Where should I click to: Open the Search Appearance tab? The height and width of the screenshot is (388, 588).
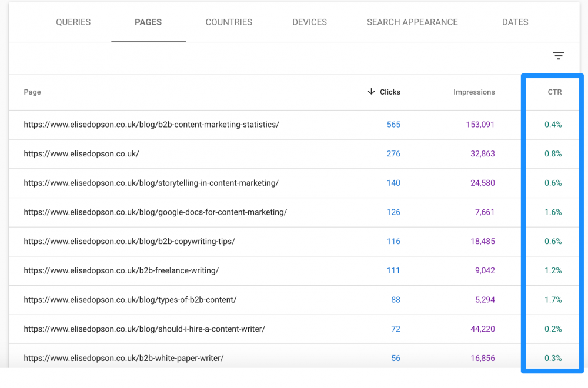(412, 22)
